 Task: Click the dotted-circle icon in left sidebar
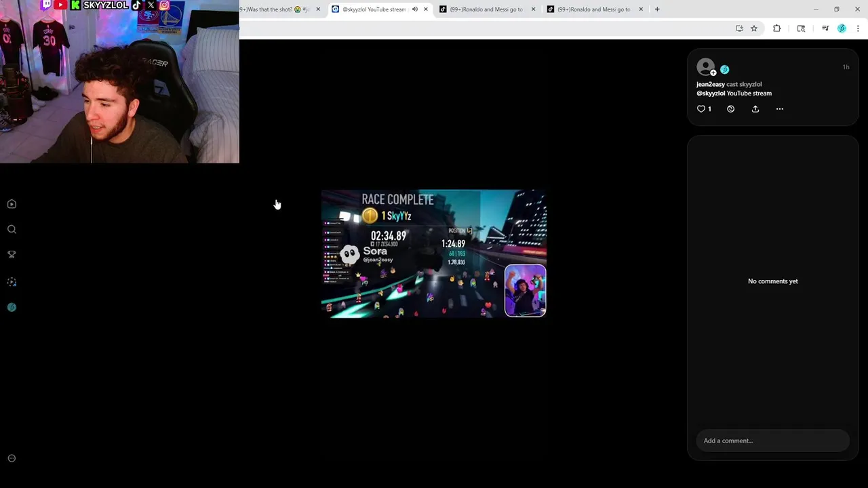[12, 282]
